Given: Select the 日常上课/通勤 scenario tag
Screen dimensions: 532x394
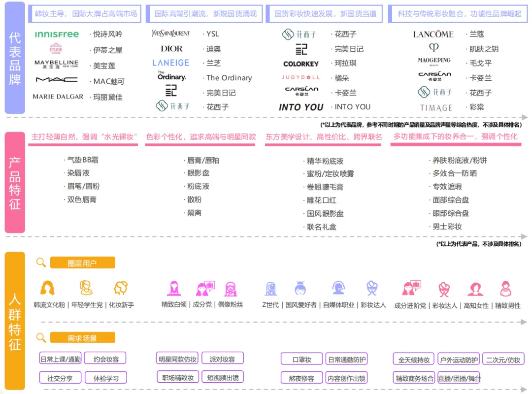Looking at the screenshot, I should tap(61, 359).
